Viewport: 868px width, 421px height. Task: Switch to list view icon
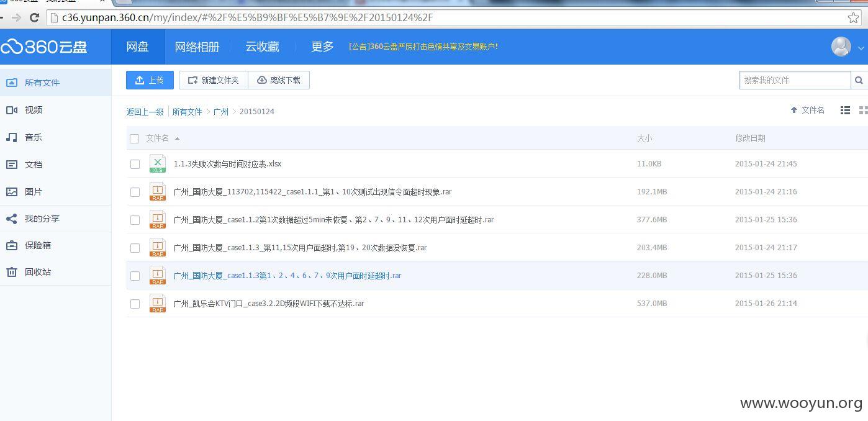[845, 110]
